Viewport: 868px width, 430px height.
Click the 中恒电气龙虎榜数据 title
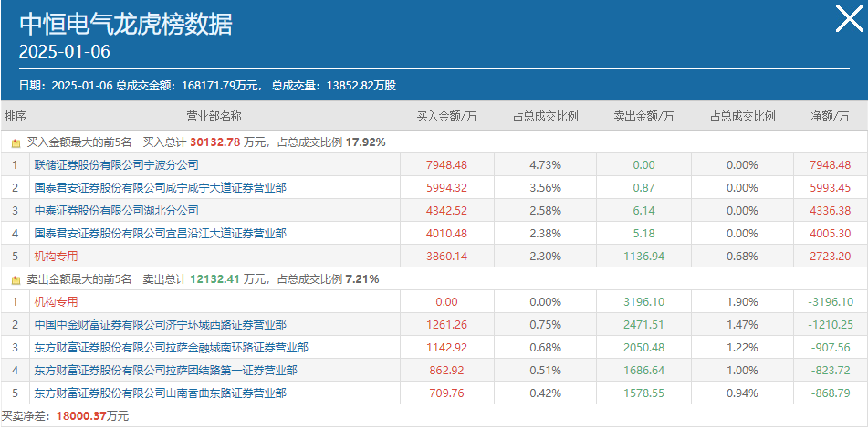coord(126,23)
